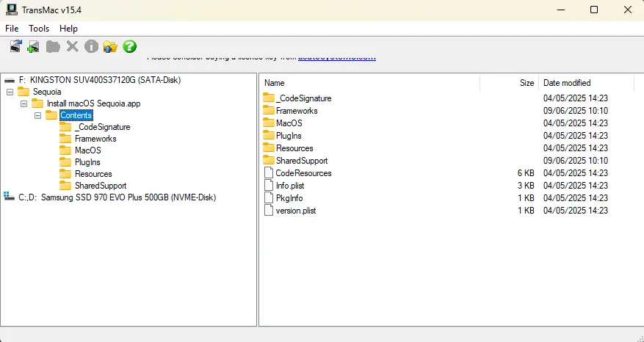Click the Install macOS Sequoia.app folder icon

coord(37,103)
